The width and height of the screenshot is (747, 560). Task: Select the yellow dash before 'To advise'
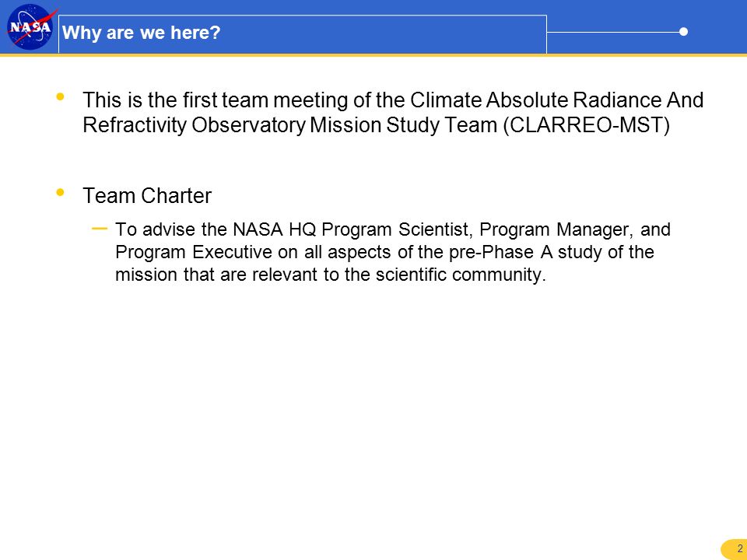[x=100, y=229]
